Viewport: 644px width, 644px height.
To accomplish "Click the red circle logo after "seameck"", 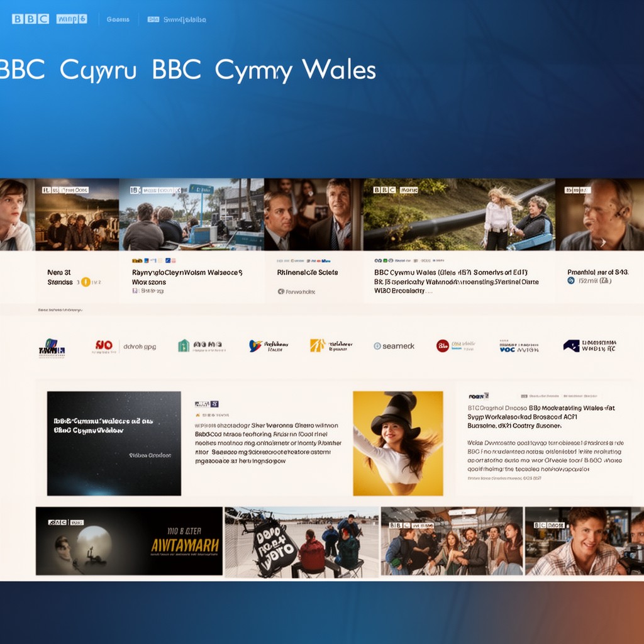I will pyautogui.click(x=442, y=346).
